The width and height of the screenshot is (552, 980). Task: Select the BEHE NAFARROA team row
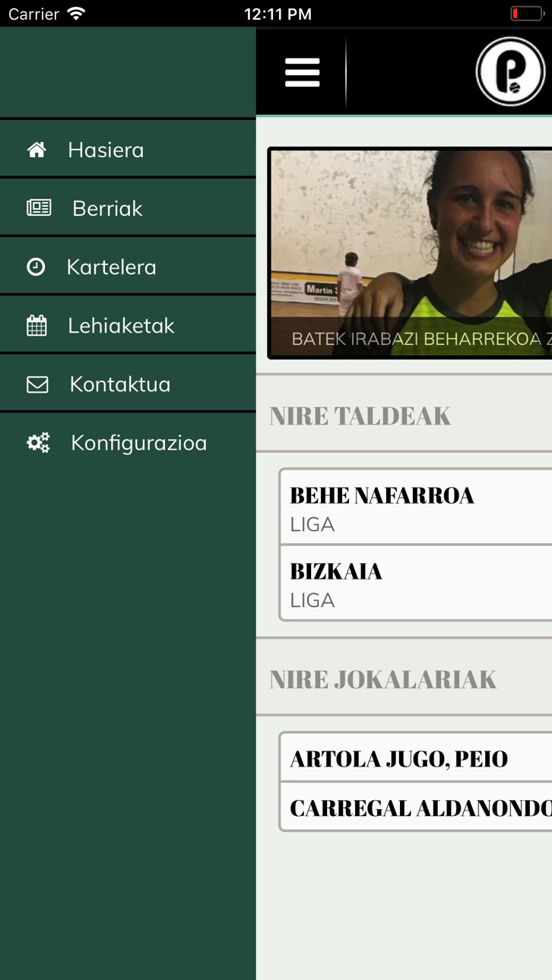pyautogui.click(x=416, y=507)
